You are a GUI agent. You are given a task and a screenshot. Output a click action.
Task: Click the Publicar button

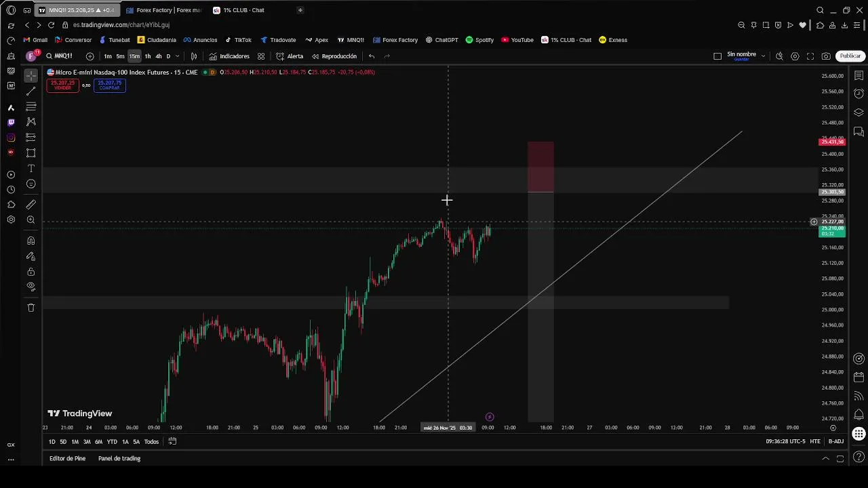[850, 56]
